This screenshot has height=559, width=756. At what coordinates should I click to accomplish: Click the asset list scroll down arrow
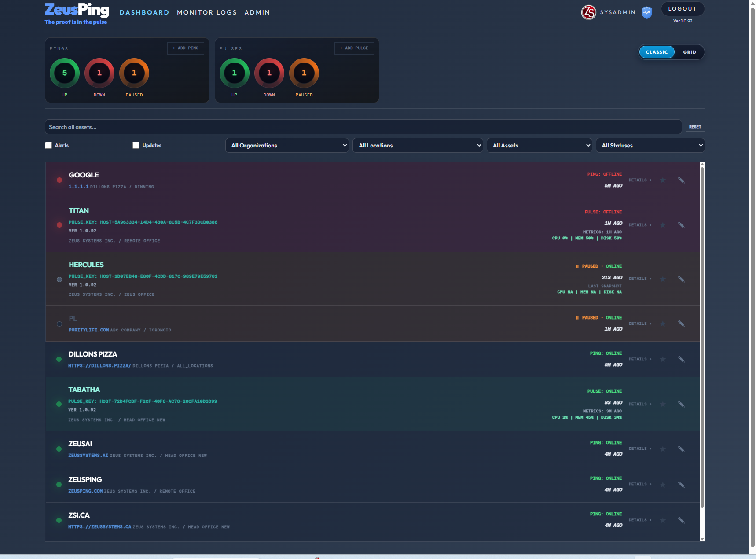[702, 539]
